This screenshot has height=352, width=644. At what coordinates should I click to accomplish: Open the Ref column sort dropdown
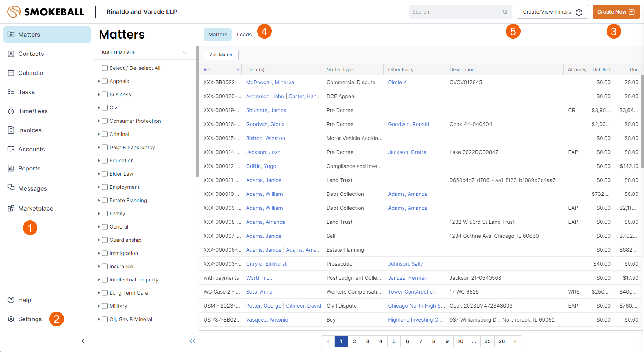(x=238, y=70)
